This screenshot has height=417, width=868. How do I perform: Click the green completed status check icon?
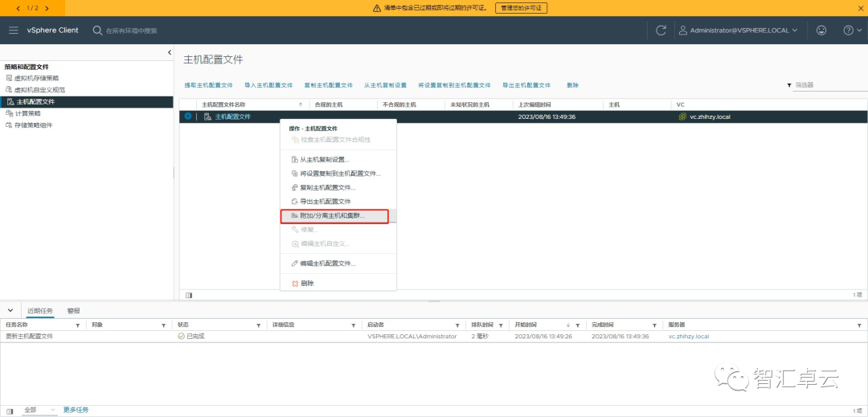181,337
